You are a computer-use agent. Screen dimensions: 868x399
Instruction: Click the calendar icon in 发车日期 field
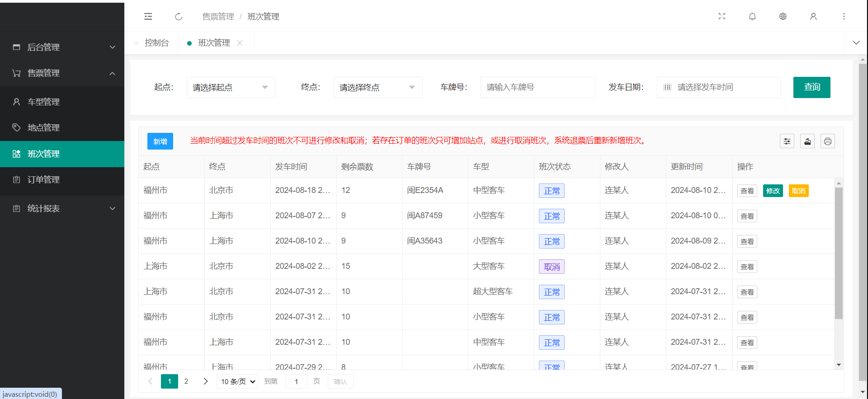coord(667,87)
